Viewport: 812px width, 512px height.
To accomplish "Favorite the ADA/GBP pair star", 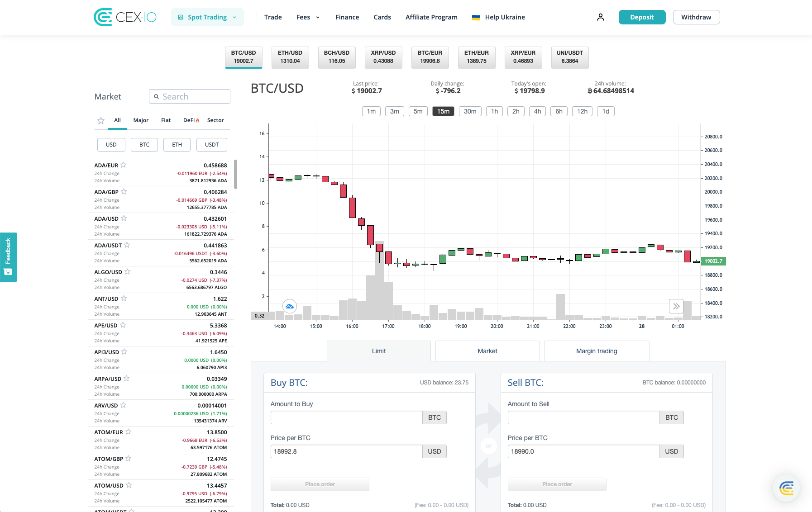I will coord(124,192).
